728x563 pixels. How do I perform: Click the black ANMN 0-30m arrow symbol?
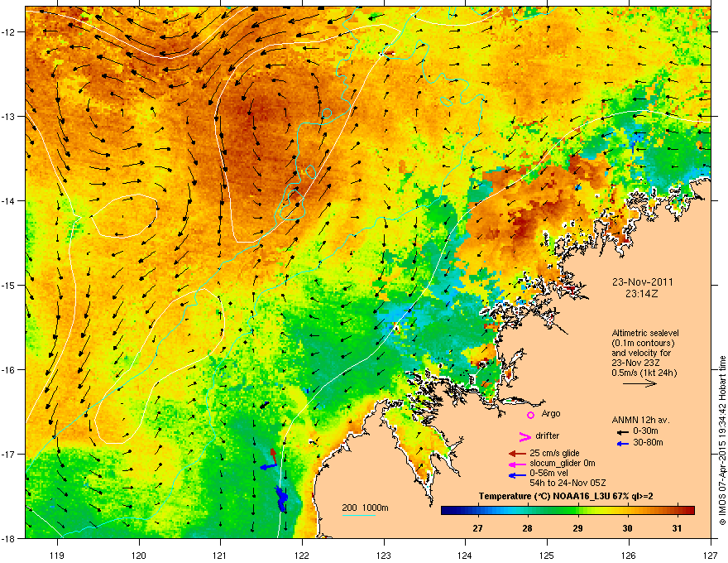tap(623, 432)
